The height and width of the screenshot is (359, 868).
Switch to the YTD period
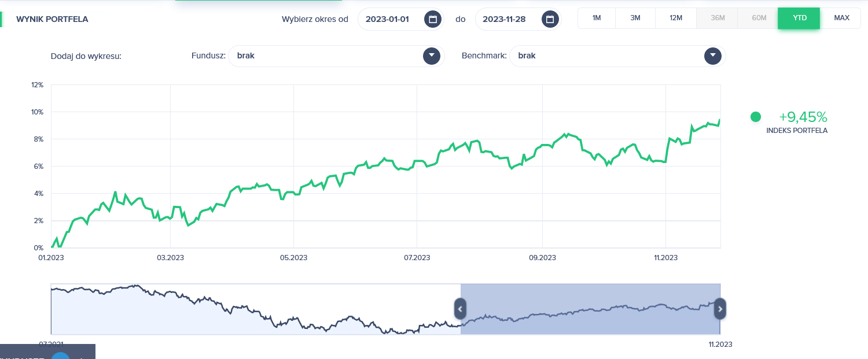(800, 18)
